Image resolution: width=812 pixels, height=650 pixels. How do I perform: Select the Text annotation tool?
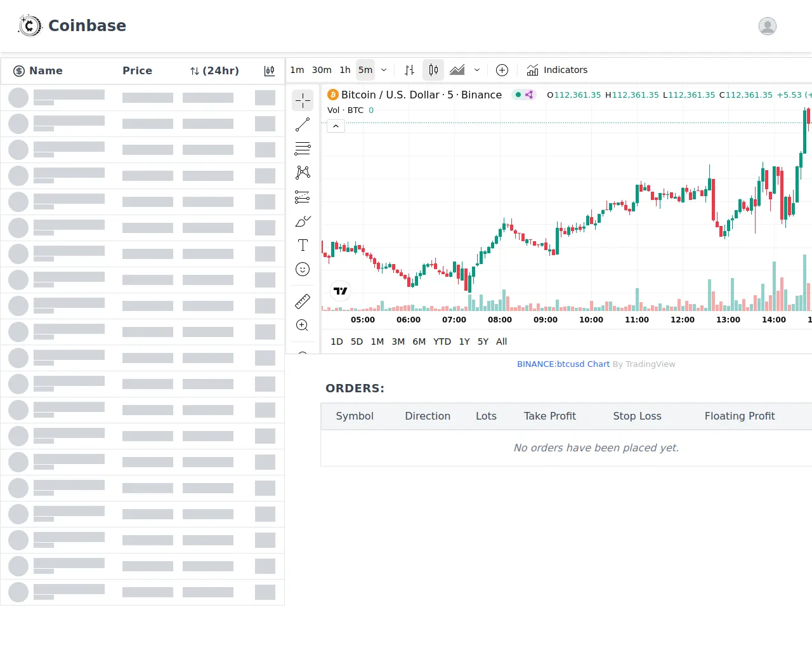tap(303, 245)
